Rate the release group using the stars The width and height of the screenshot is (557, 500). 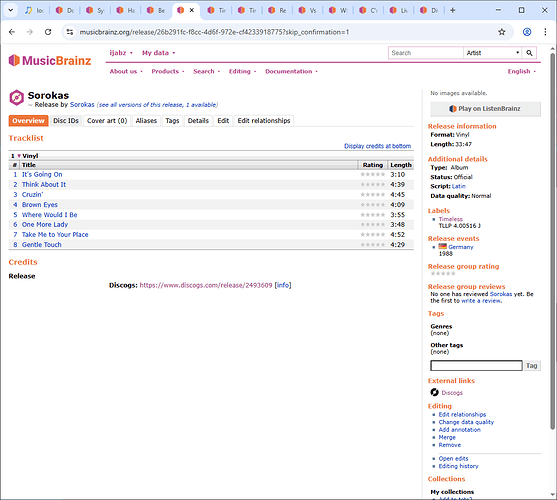tap(443, 273)
